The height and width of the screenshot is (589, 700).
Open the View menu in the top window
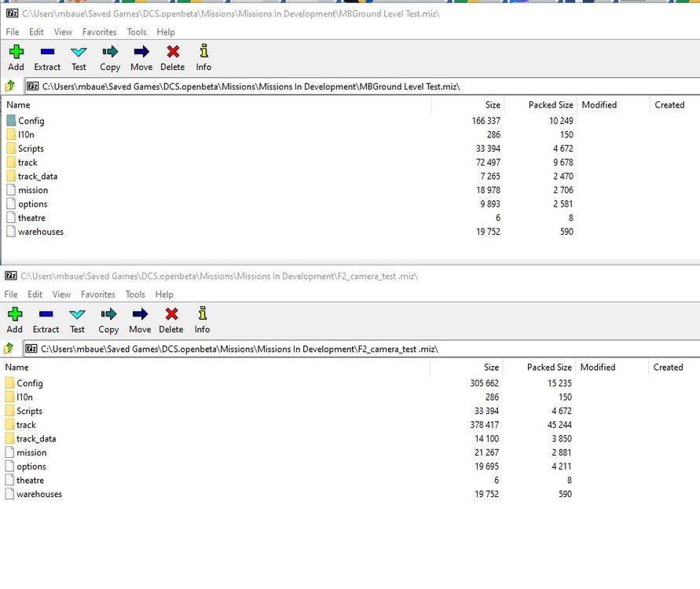[62, 32]
